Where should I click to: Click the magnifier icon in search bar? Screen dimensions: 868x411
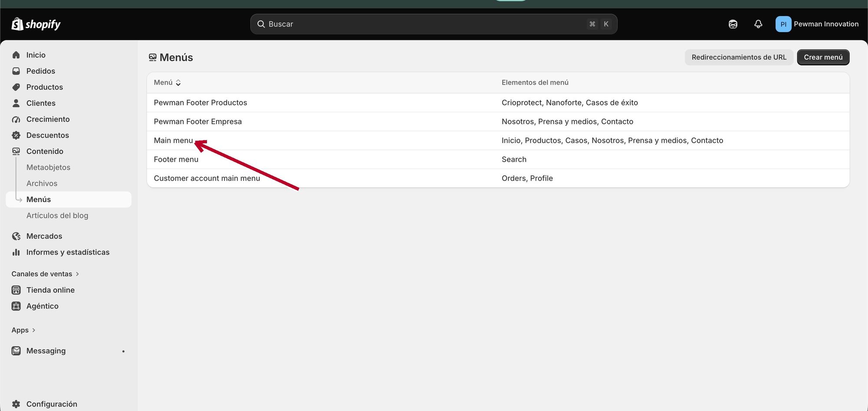(x=261, y=24)
